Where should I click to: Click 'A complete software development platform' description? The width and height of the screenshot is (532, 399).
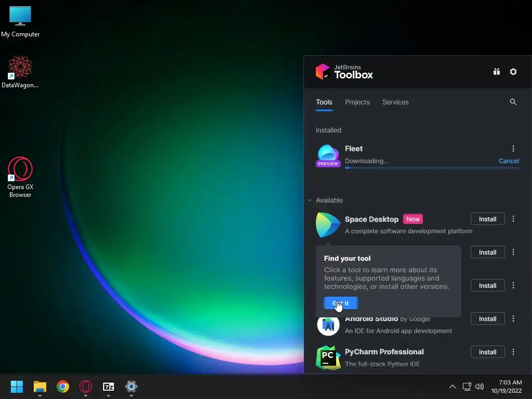[408, 231]
